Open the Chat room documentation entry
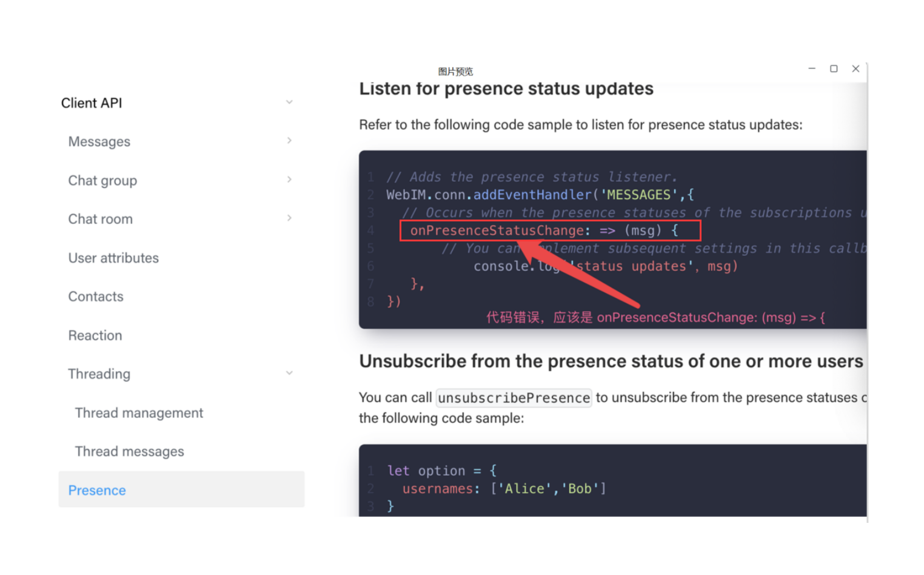 100,219
